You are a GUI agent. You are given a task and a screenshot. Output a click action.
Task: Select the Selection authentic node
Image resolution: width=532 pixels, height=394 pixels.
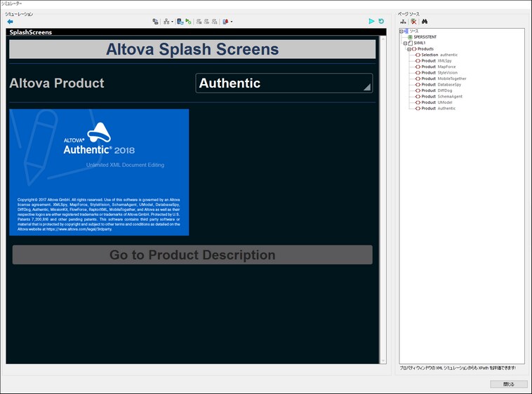click(x=437, y=55)
